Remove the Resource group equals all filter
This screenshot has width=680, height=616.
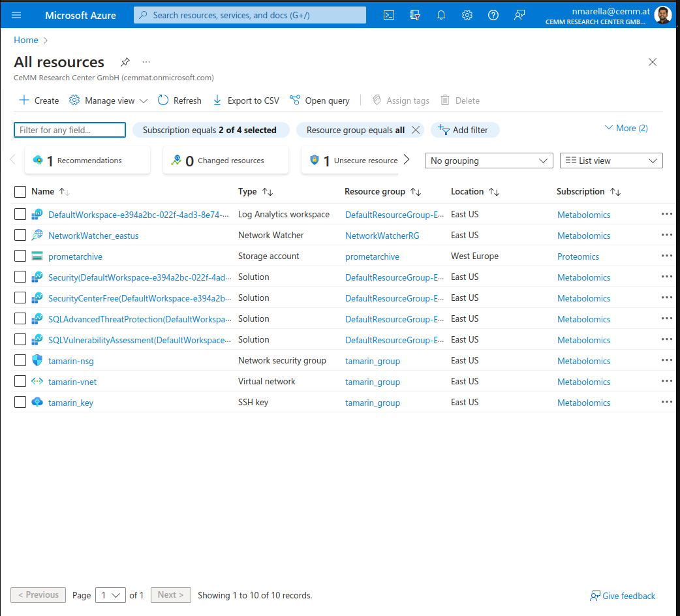pos(416,130)
